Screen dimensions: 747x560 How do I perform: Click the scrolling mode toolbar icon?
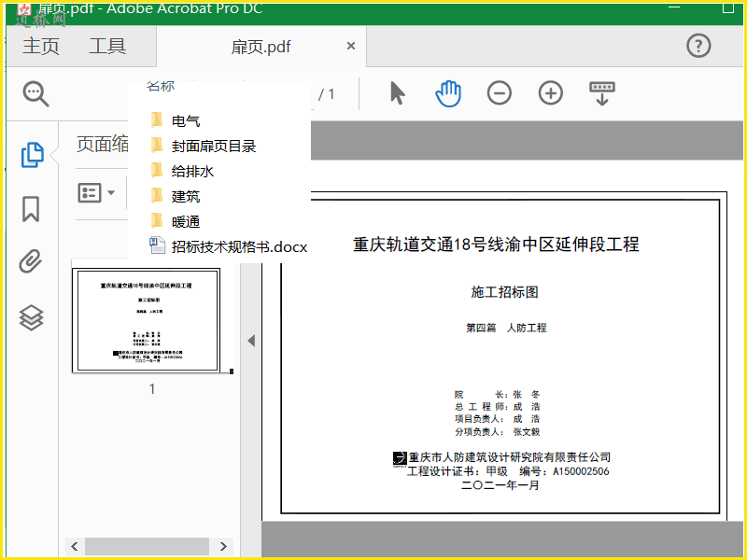602,93
